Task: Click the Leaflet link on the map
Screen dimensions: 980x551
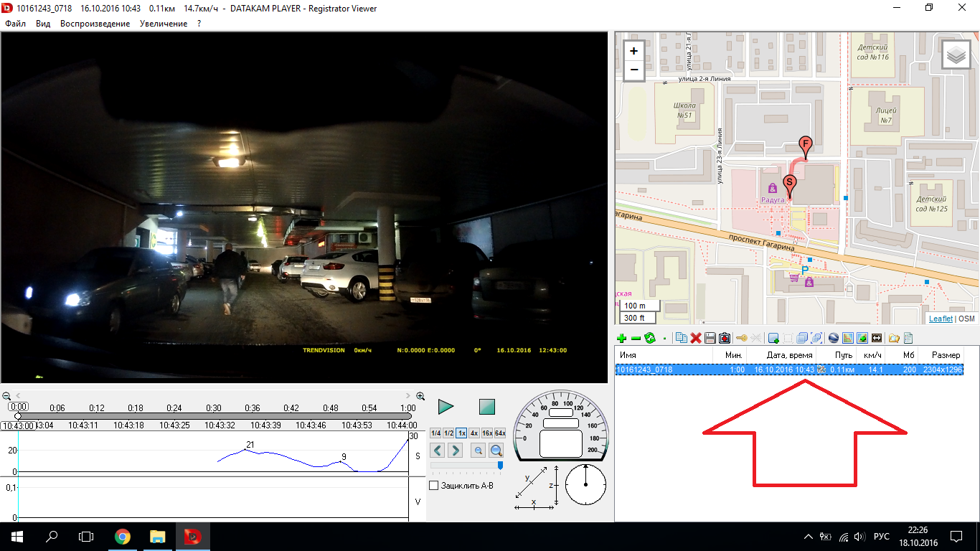Action: click(x=941, y=319)
